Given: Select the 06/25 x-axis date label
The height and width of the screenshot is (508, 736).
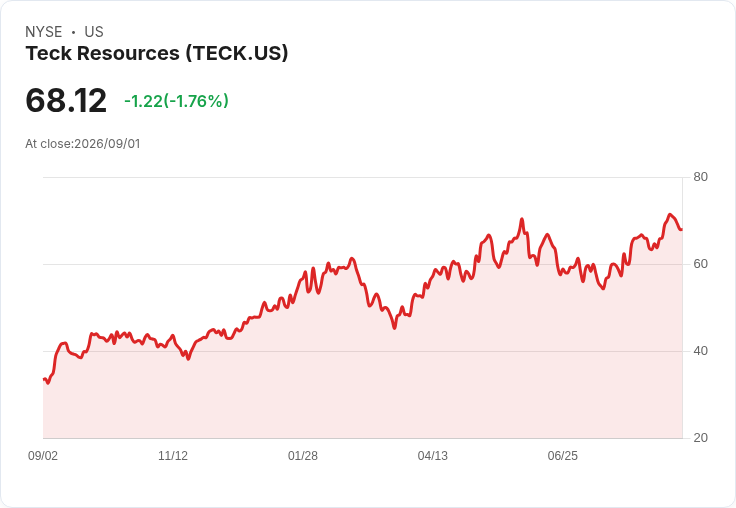Looking at the screenshot, I should click(x=563, y=455).
